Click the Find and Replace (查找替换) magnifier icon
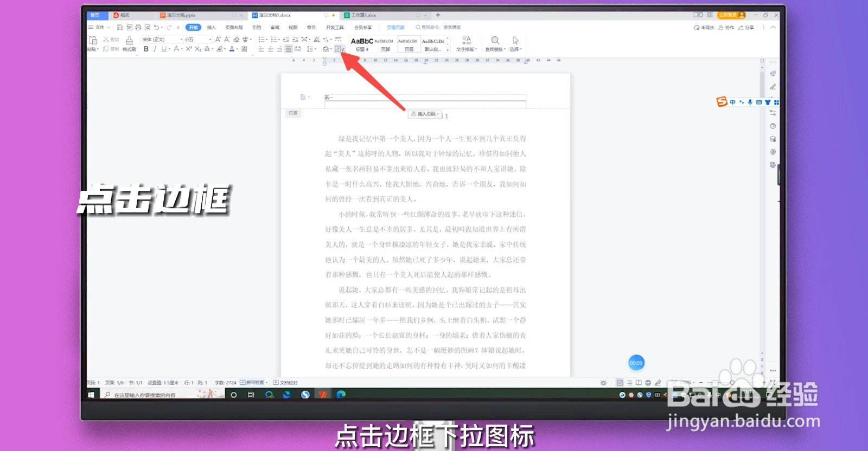Viewport: 868px width, 451px height. pyautogui.click(x=495, y=41)
